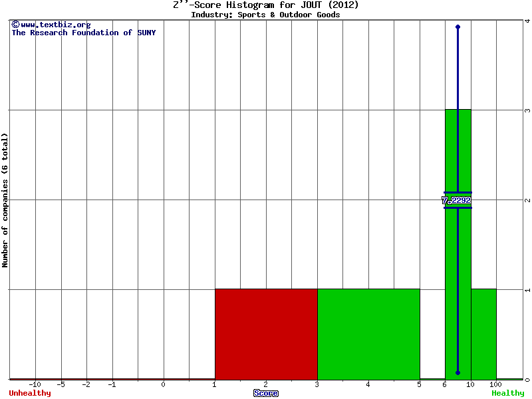The image size is (532, 399).
Task: Click the x-axis tick label 5
Action: pyautogui.click(x=419, y=384)
